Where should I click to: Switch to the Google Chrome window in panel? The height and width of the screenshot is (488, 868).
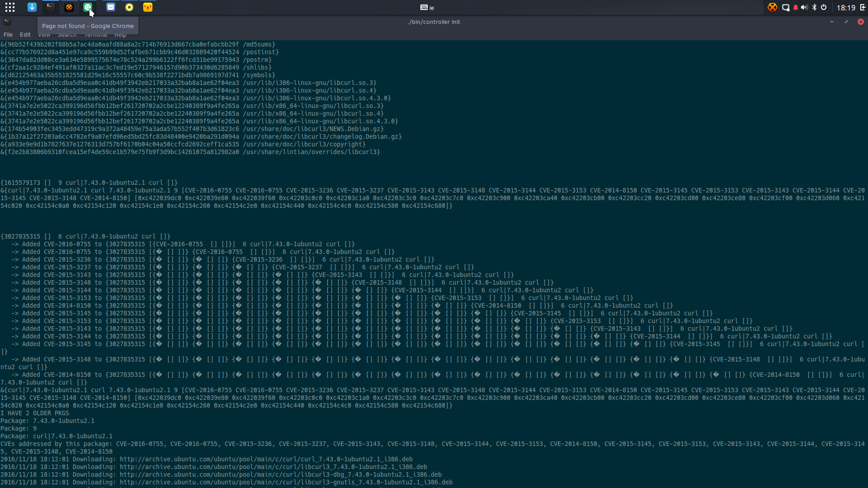(88, 7)
